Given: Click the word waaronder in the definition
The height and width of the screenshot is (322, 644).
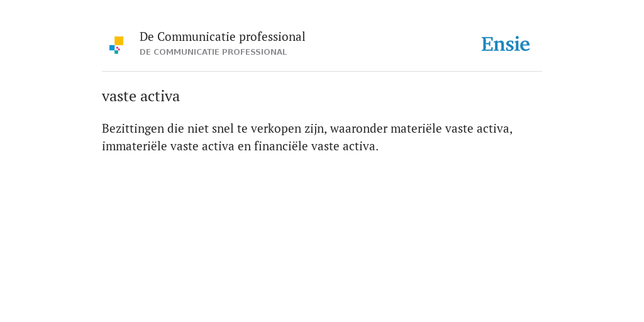Looking at the screenshot, I should (358, 128).
